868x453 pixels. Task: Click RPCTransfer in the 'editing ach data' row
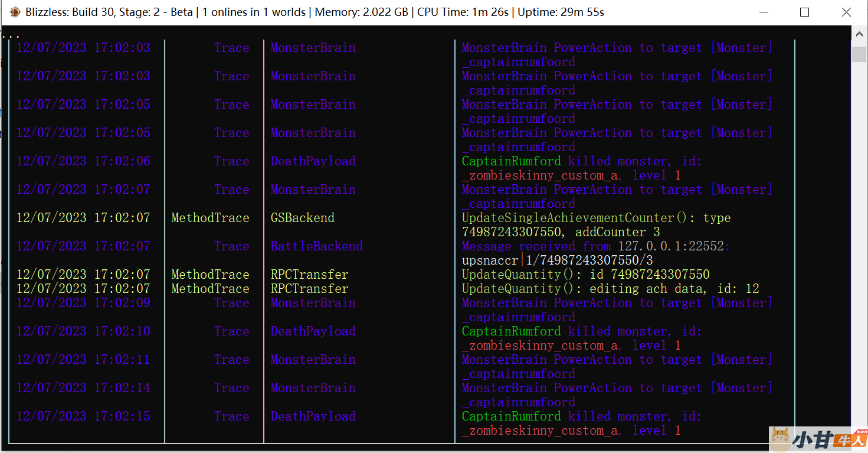tap(309, 288)
